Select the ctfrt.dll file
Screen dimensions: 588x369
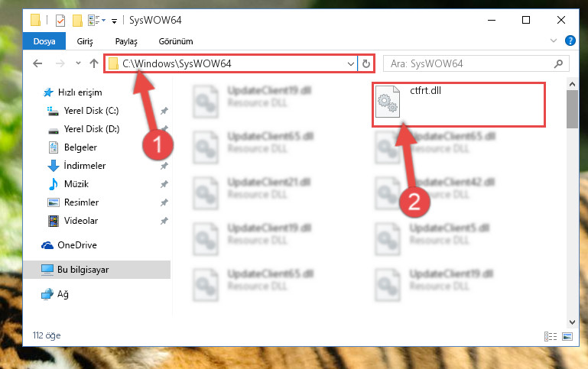[458, 105]
